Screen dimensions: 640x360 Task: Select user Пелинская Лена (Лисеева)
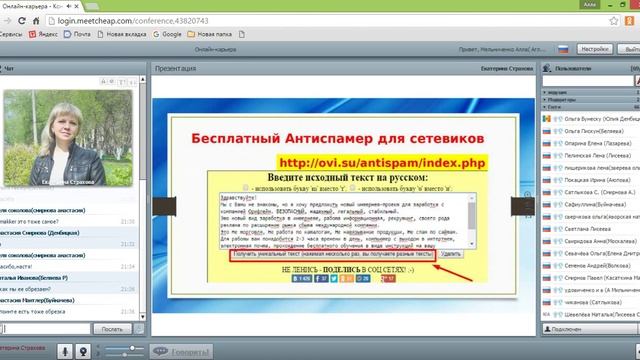click(x=597, y=156)
